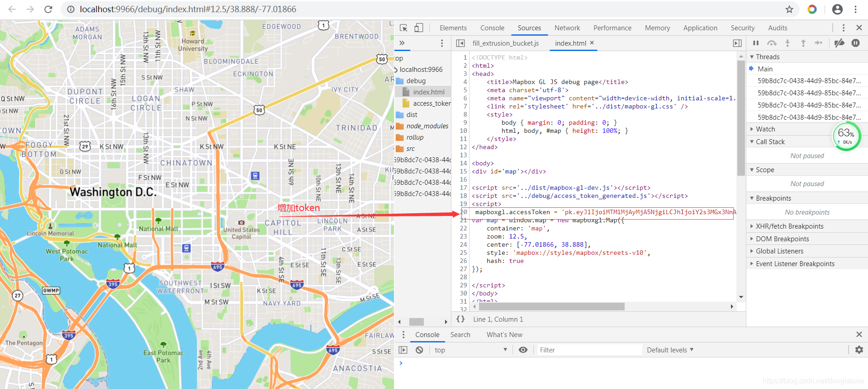This screenshot has width=868, height=389.
Task: Bookmark this page with star icon
Action: [x=789, y=9]
